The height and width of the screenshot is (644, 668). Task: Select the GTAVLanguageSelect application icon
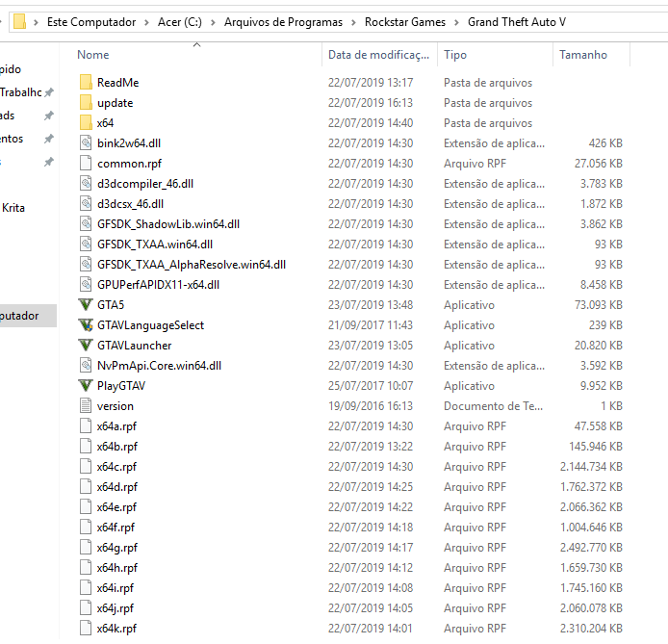86,325
